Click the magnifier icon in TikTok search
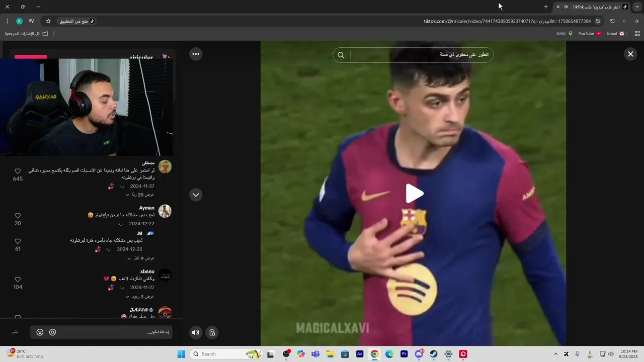The height and width of the screenshot is (362, 644). point(341,55)
